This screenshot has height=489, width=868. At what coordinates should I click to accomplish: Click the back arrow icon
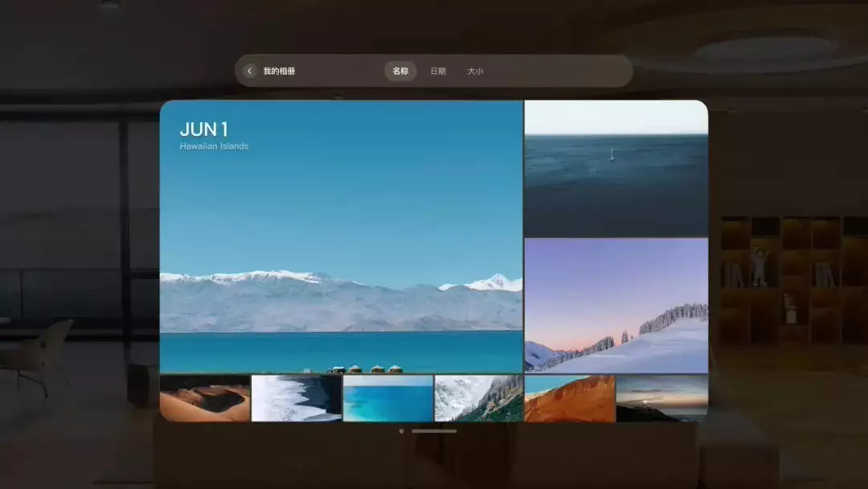click(x=250, y=71)
